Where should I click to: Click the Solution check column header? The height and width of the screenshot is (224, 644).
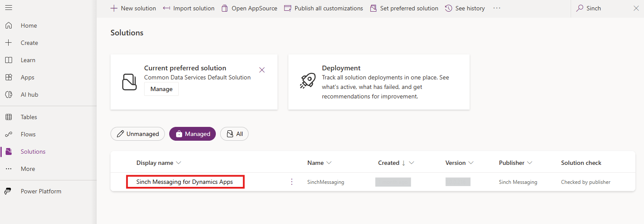pos(581,163)
